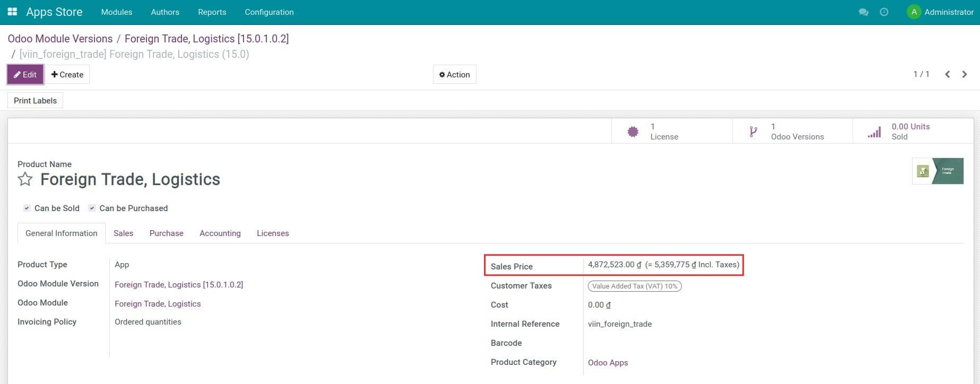
Task: Switch to the Accounting tab
Action: click(x=220, y=233)
